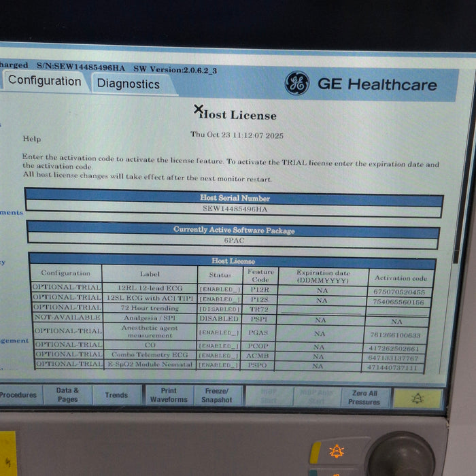This screenshot has height=476, width=476.
Task: Click the Analgesia / SPI label
Action: click(150, 318)
